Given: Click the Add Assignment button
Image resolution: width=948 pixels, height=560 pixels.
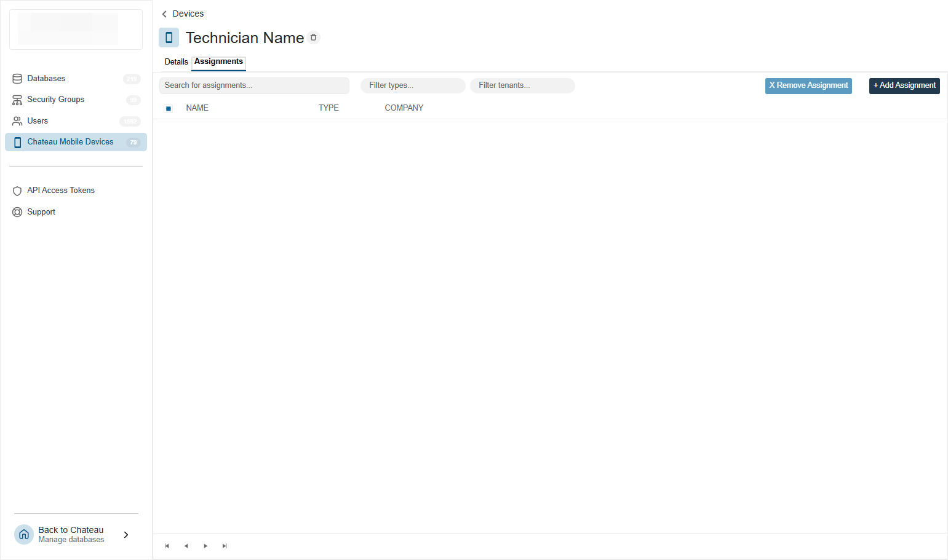Looking at the screenshot, I should [x=904, y=85].
